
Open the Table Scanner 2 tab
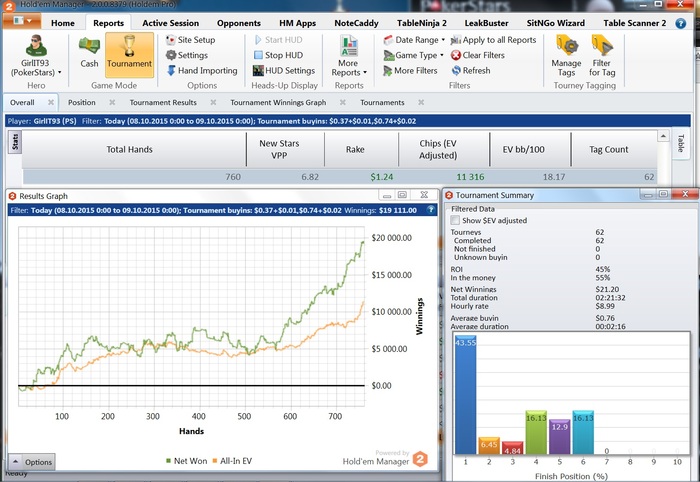pos(634,23)
